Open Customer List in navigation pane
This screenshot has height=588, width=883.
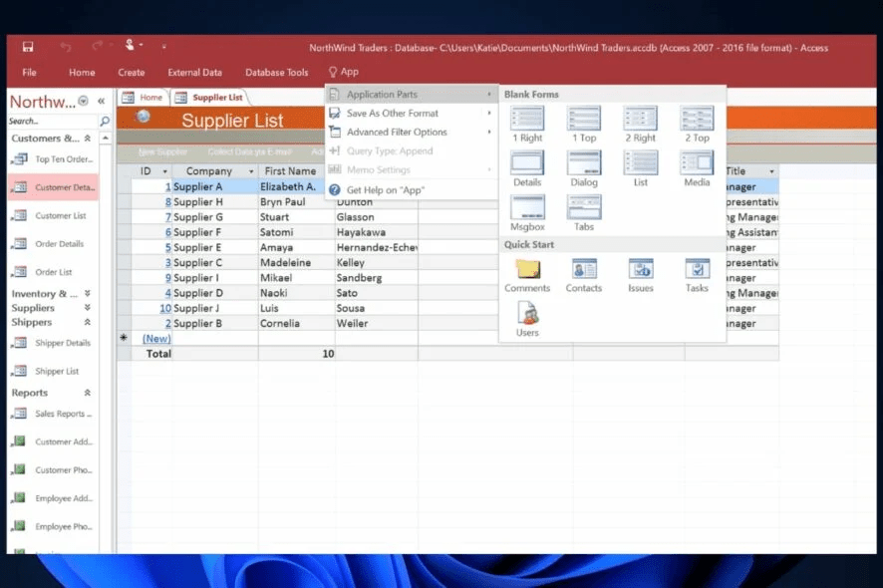tap(60, 216)
